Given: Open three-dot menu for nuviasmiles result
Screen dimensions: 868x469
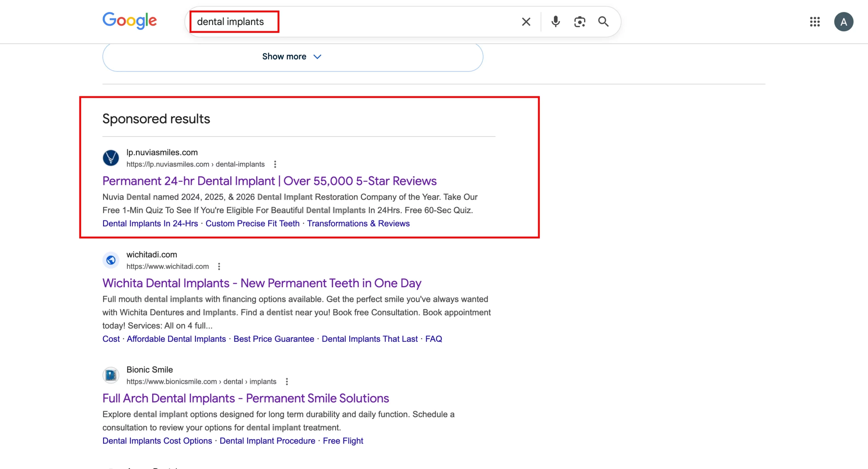Looking at the screenshot, I should pos(275,164).
